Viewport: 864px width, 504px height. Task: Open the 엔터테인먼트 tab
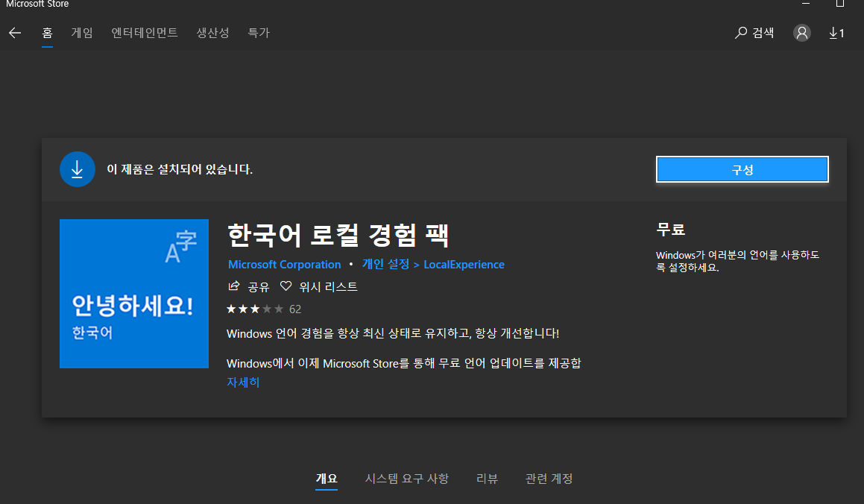(145, 33)
